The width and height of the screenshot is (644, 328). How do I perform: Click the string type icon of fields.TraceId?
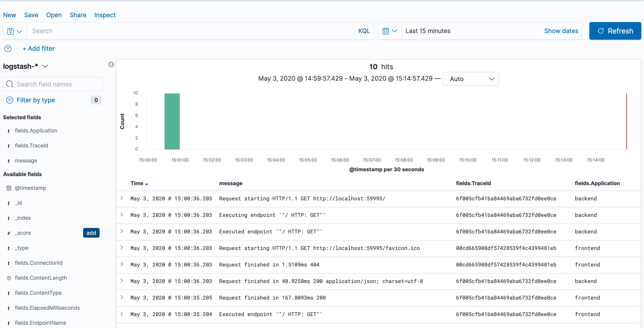(9, 146)
